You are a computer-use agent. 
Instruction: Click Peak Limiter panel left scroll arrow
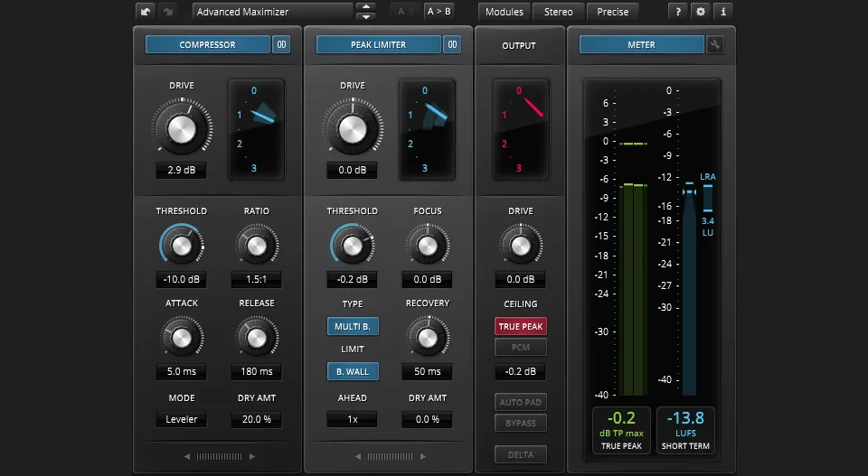[x=358, y=457]
